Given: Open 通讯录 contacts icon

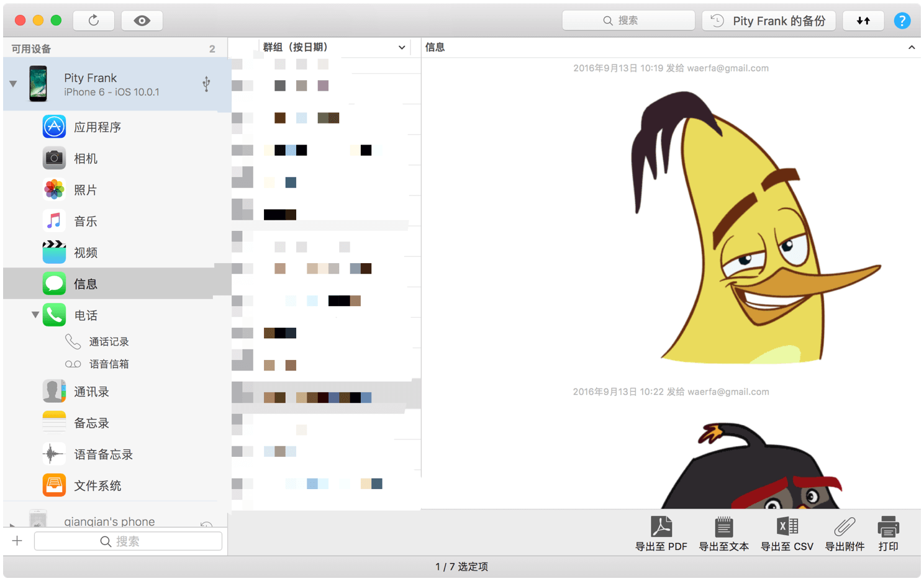Looking at the screenshot, I should 54,392.
